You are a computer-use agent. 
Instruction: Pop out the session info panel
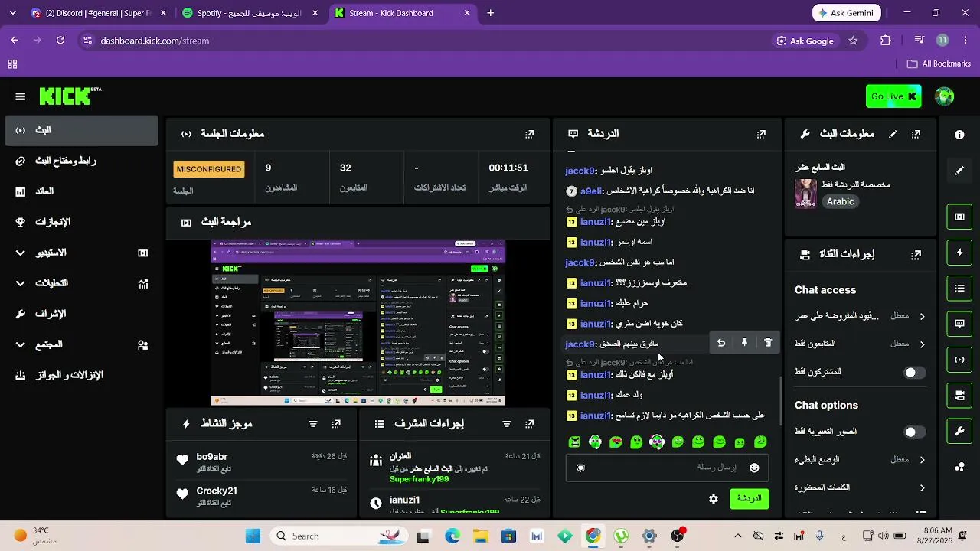point(529,134)
